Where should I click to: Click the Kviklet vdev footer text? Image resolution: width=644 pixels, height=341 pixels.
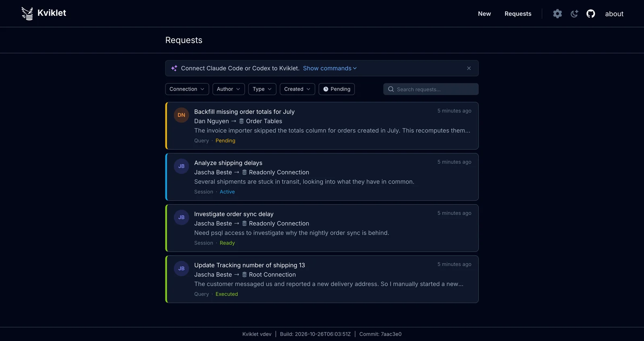257,334
